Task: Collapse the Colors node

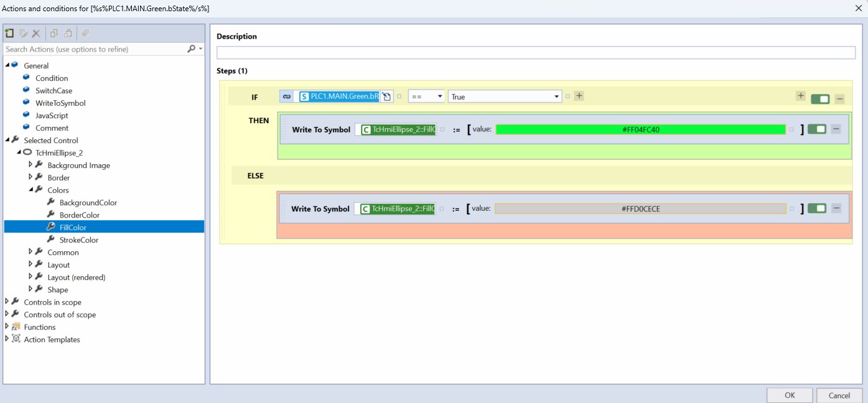Action: point(31,190)
